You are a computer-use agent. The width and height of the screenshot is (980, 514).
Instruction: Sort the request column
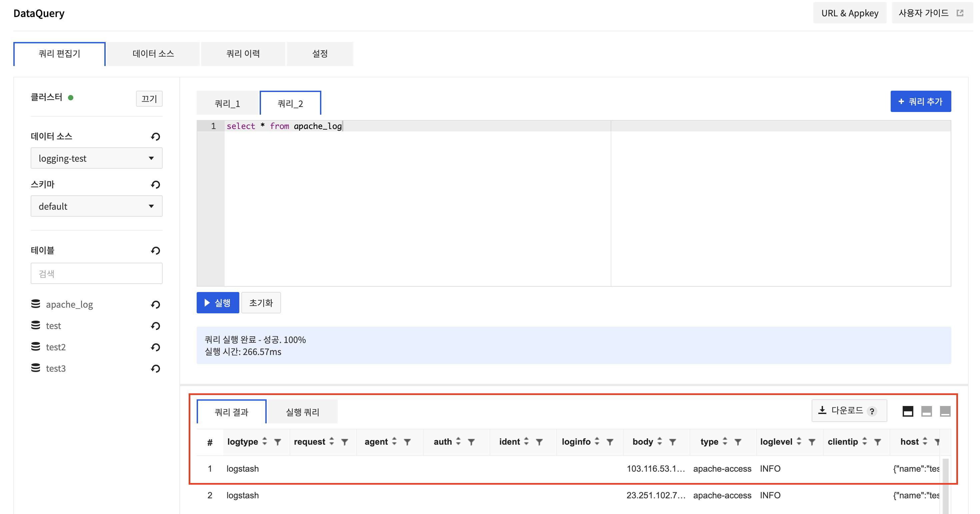coord(332,441)
